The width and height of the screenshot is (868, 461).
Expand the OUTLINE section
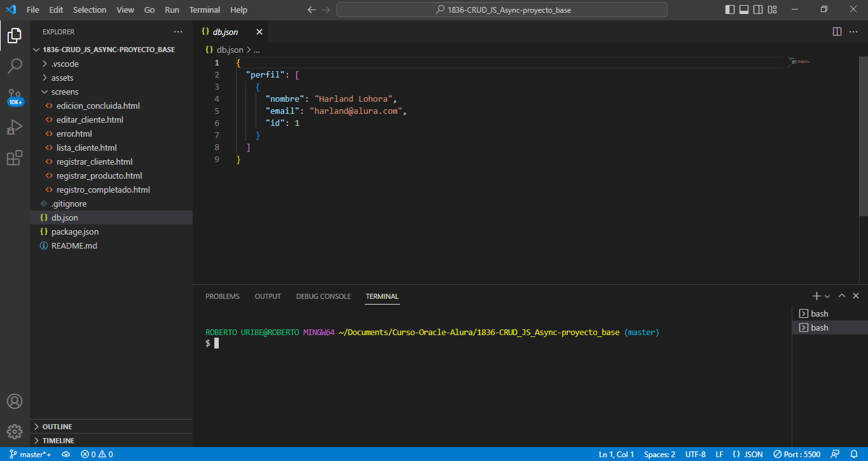click(x=111, y=427)
